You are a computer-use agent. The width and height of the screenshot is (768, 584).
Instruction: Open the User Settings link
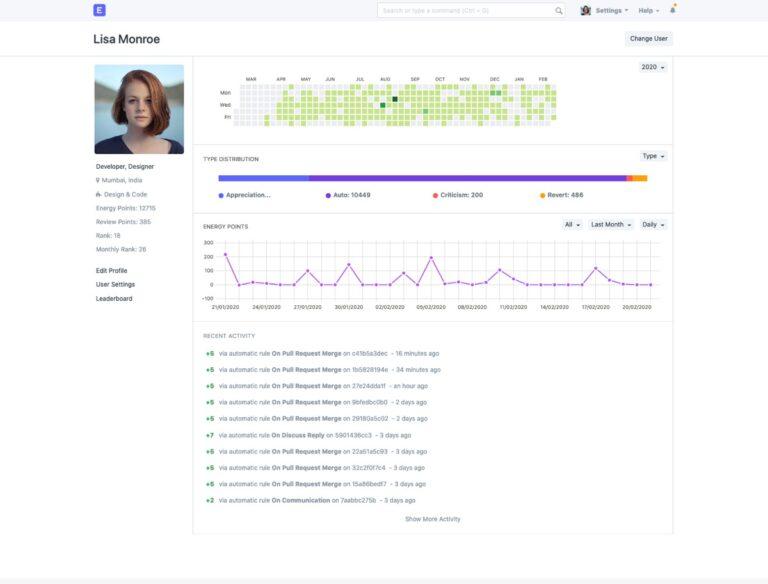pyautogui.click(x=116, y=284)
